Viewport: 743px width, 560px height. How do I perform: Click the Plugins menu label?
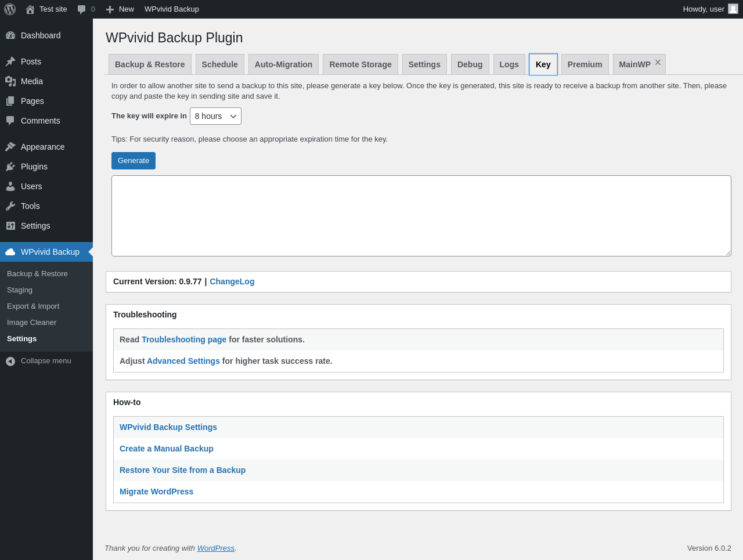click(34, 167)
